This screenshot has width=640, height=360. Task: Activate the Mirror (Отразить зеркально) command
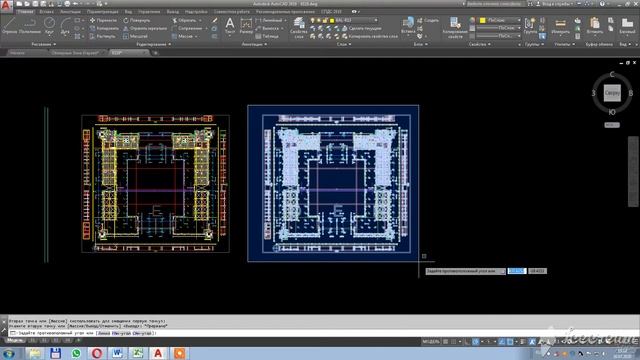(145, 28)
